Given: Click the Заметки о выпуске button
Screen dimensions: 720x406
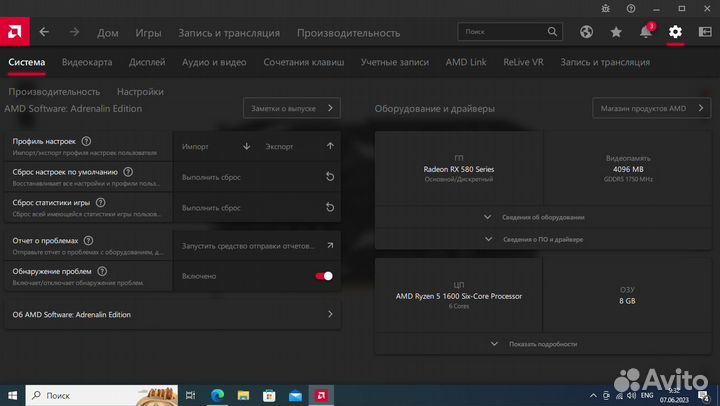Looking at the screenshot, I should tap(291, 108).
